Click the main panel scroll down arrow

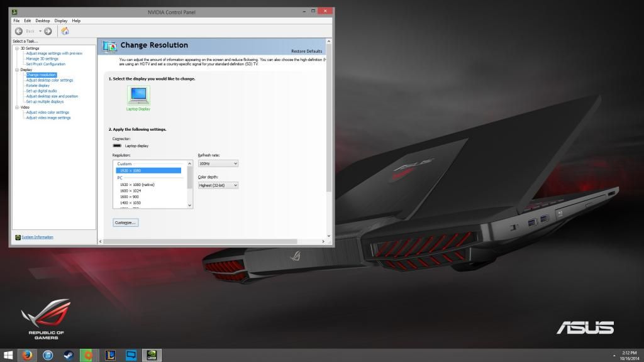tap(328, 236)
